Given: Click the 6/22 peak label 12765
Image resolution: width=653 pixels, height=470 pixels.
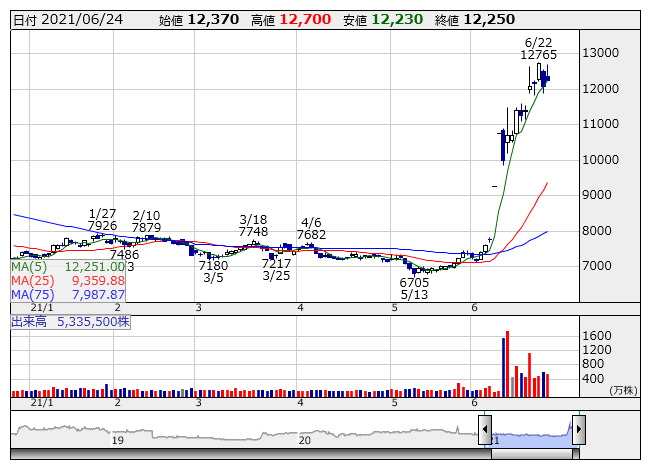Looking at the screenshot, I should pyautogui.click(x=538, y=55).
